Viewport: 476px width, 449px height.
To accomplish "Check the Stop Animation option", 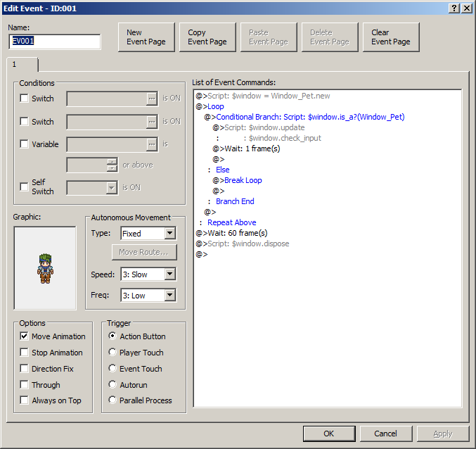I will 24,352.
